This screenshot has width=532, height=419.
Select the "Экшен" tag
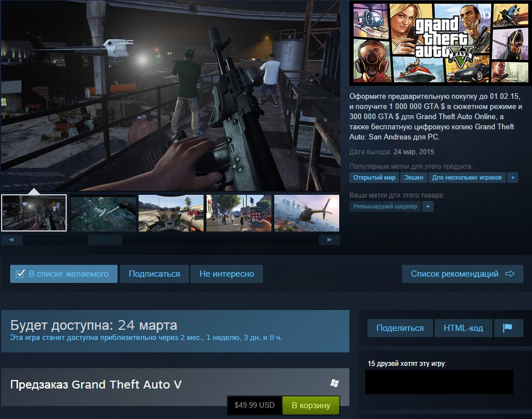(414, 178)
